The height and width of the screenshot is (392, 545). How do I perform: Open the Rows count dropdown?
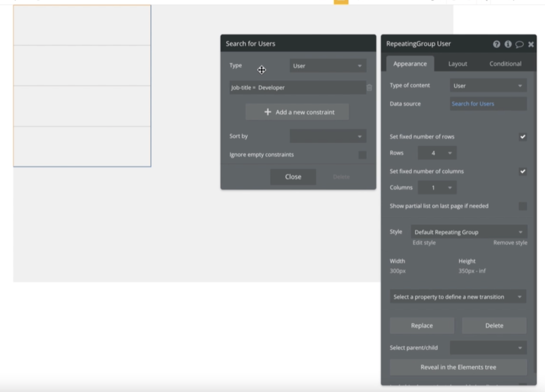point(437,153)
